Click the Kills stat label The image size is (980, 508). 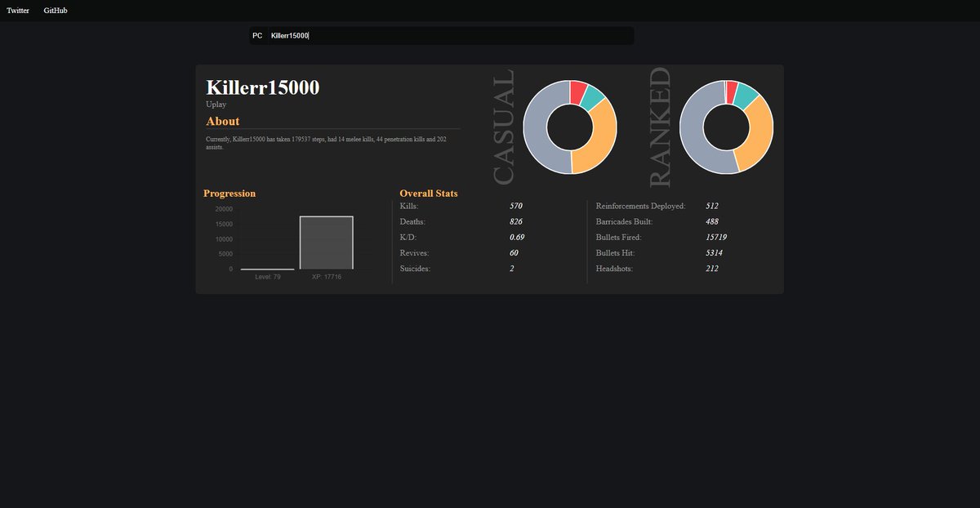pos(408,206)
